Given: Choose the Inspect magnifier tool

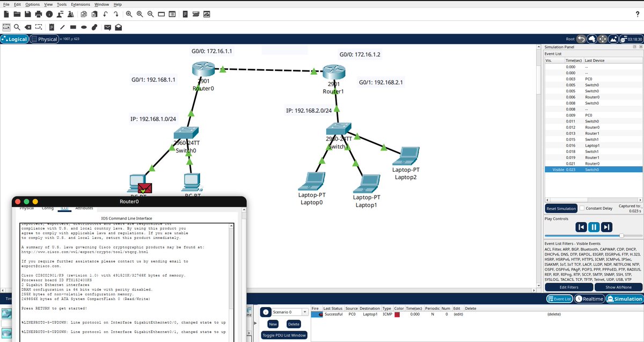Looking at the screenshot, I should click(x=17, y=27).
